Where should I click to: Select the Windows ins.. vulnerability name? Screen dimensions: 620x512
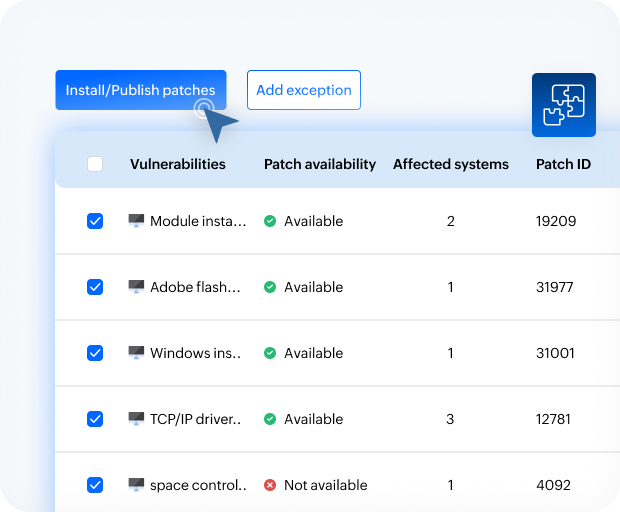pos(195,353)
